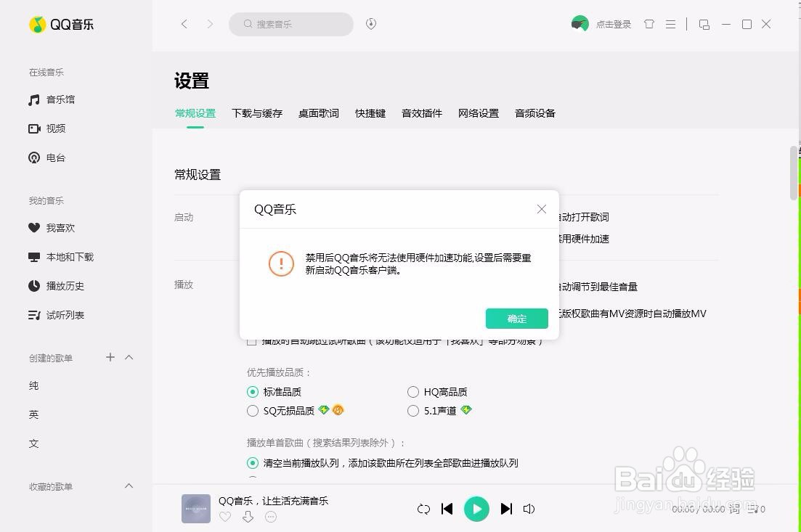Image resolution: width=801 pixels, height=532 pixels.
Task: Favorite the current song with heart icon
Action: coord(225,517)
